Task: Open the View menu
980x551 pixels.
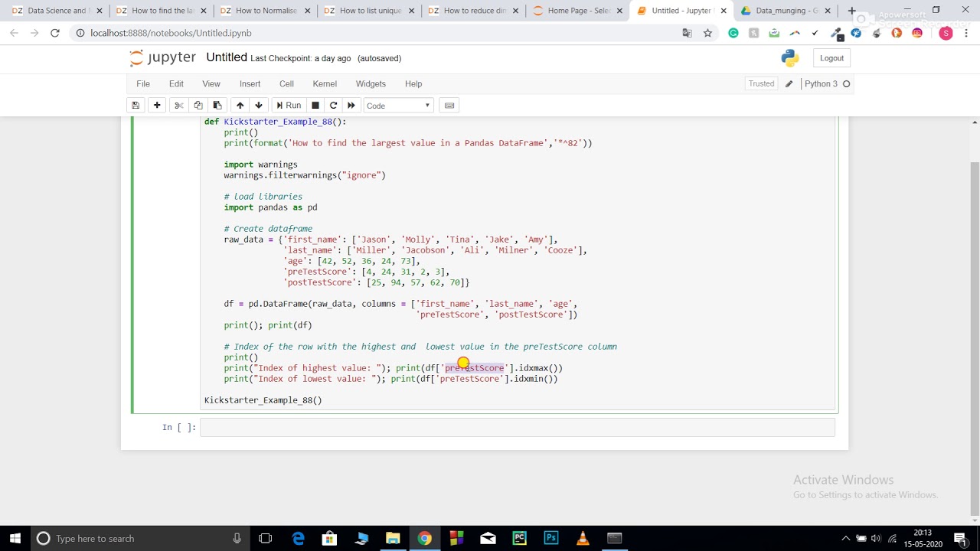Action: (x=211, y=83)
